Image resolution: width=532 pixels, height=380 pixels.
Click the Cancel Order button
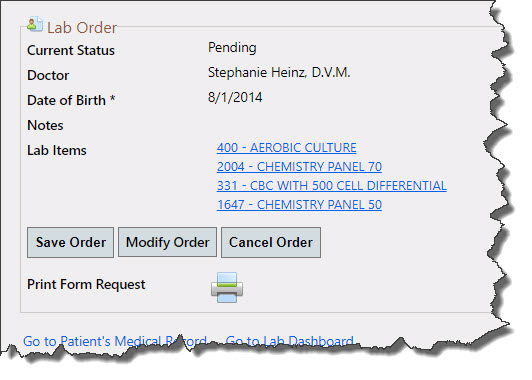pos(271,243)
